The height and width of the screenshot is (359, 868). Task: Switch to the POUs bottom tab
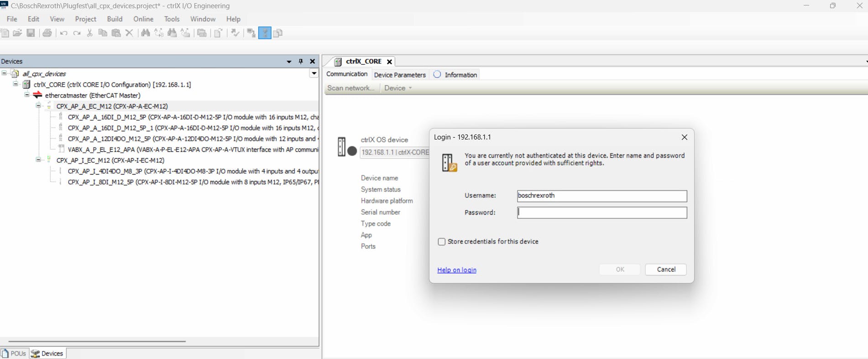click(x=14, y=354)
